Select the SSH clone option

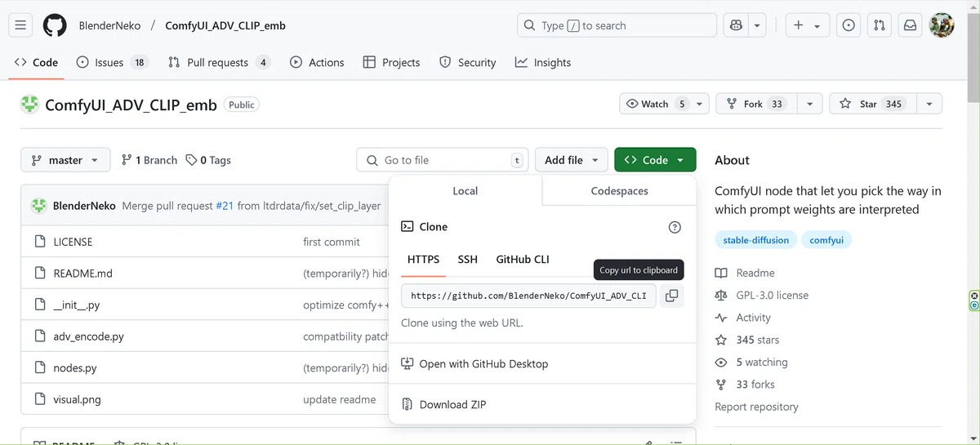[468, 259]
